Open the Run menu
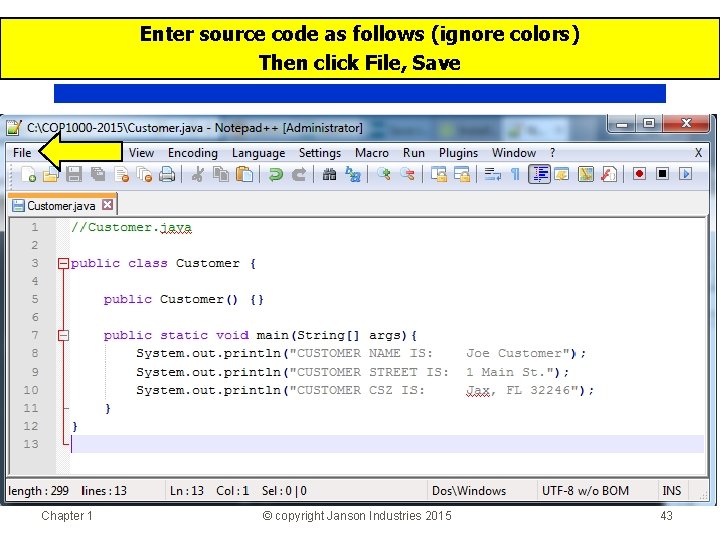Viewport: 720px width, 540px height. coord(414,153)
